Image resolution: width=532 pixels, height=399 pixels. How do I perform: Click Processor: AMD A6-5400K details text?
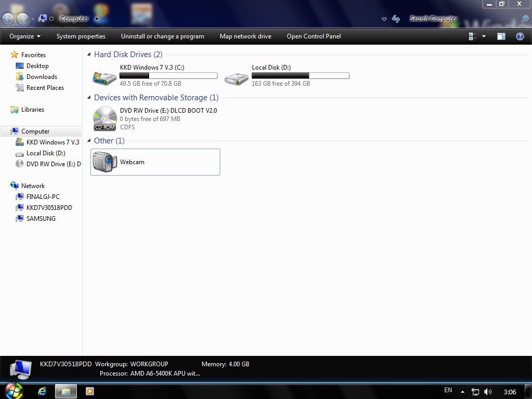150,374
